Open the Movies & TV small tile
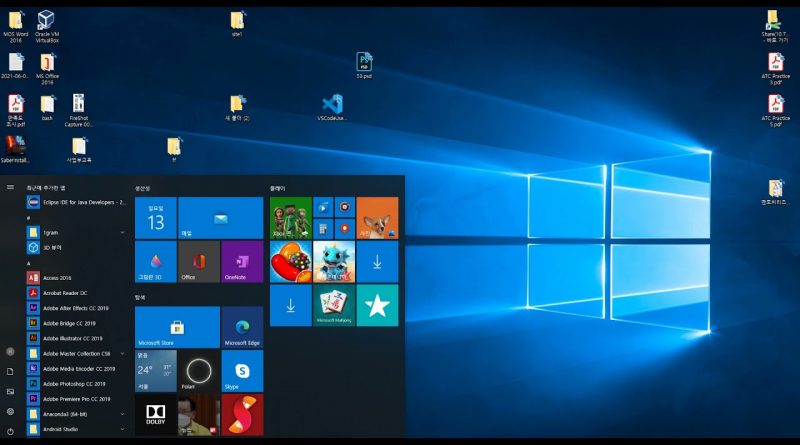Screen dimensions: 800x445 click(x=323, y=207)
